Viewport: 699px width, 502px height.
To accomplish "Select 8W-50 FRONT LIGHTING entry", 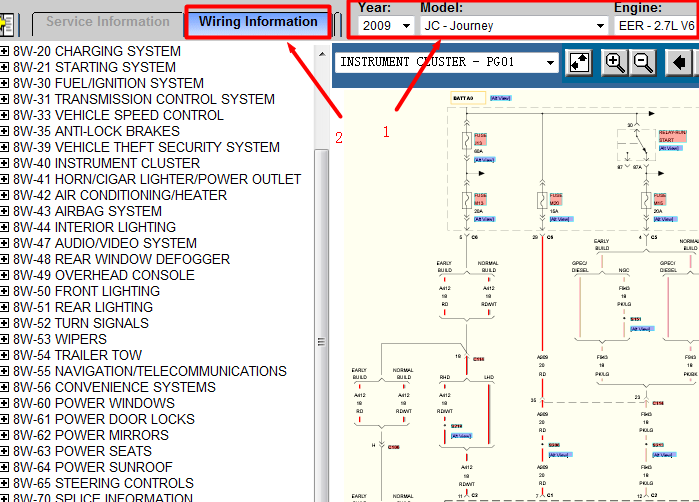I will 86,292.
